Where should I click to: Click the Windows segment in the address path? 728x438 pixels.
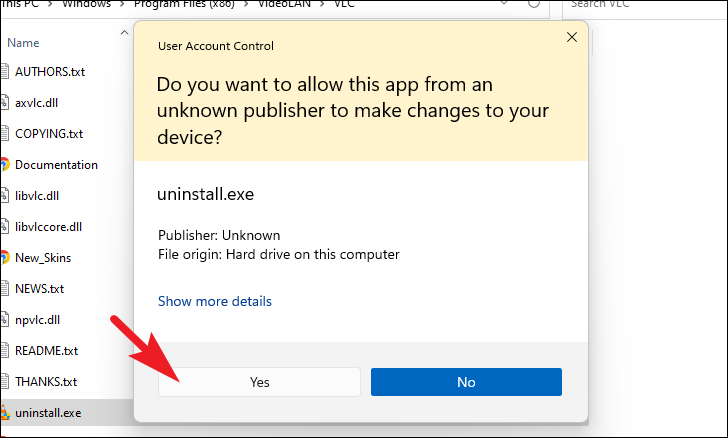87,4
